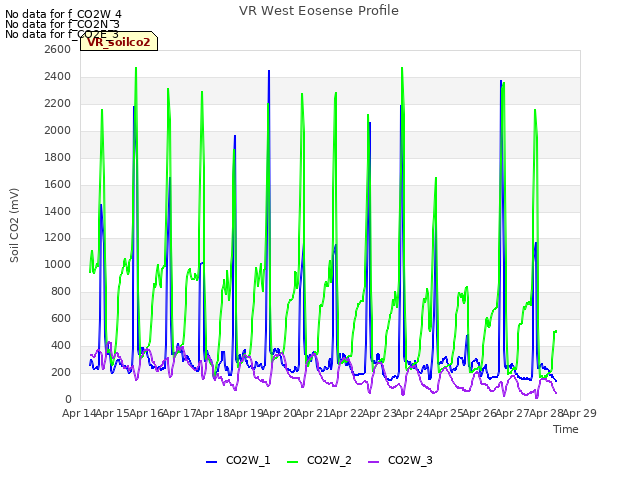Click the Soil CO2 (mV) axis label
This screenshot has height=480, width=640.
(x=14, y=225)
